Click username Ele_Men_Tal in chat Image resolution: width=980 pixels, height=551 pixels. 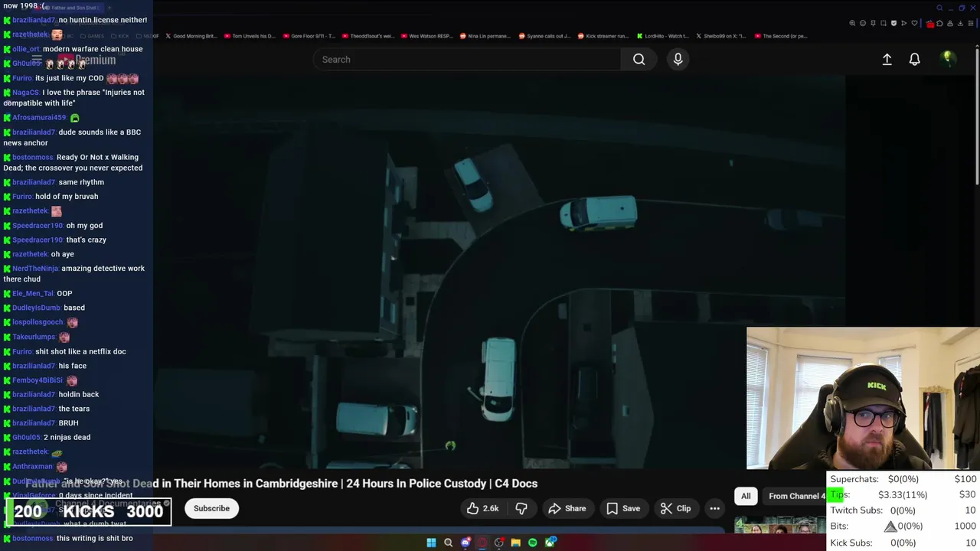point(33,293)
